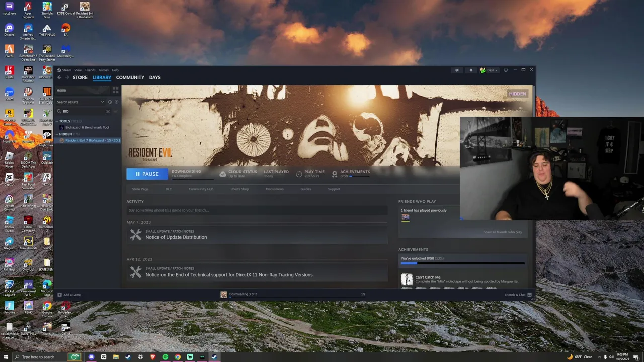
Task: Open the DLC link
Action: [x=169, y=189]
